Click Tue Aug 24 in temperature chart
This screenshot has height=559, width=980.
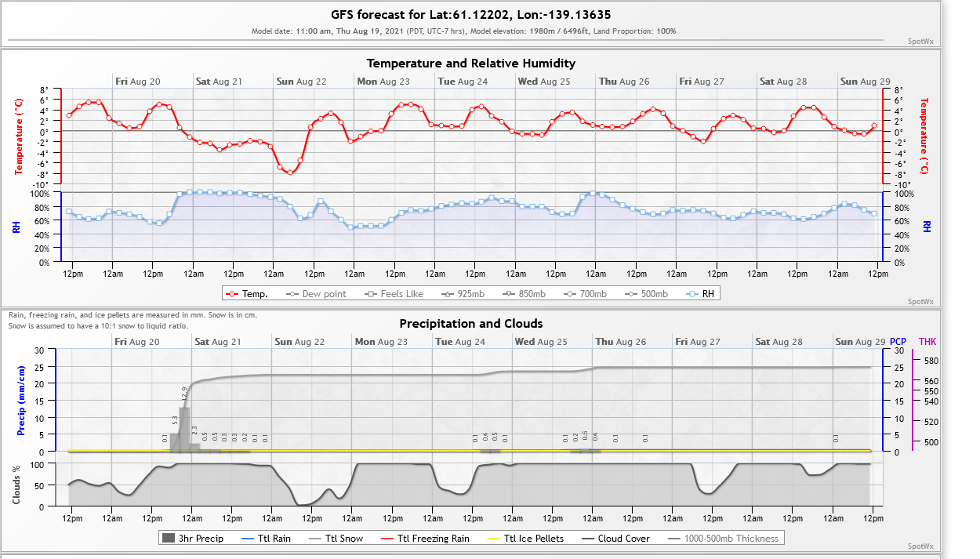coord(463,81)
